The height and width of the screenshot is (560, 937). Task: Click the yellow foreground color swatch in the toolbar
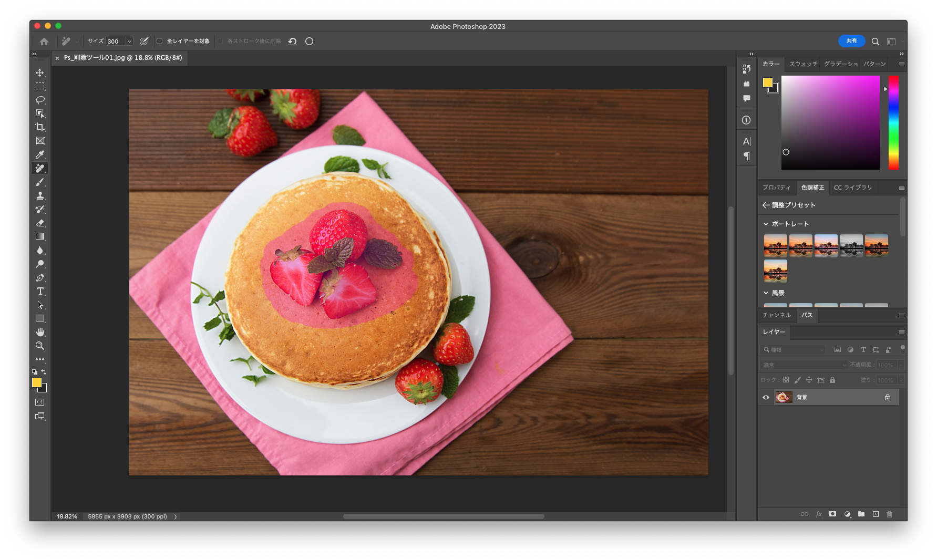[x=37, y=382]
